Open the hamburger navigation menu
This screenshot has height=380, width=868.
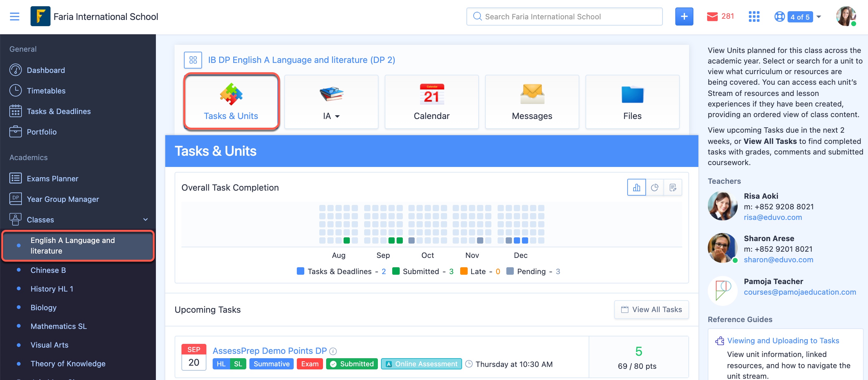(14, 17)
